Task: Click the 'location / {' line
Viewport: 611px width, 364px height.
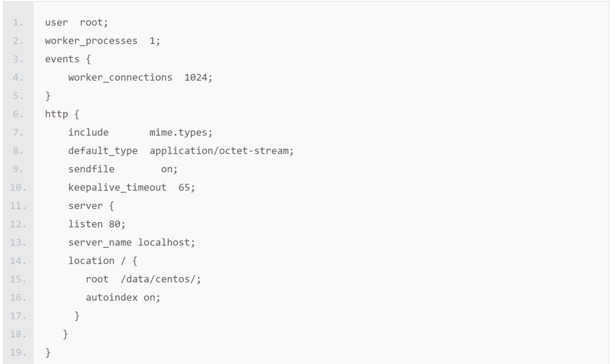Action: click(x=103, y=261)
